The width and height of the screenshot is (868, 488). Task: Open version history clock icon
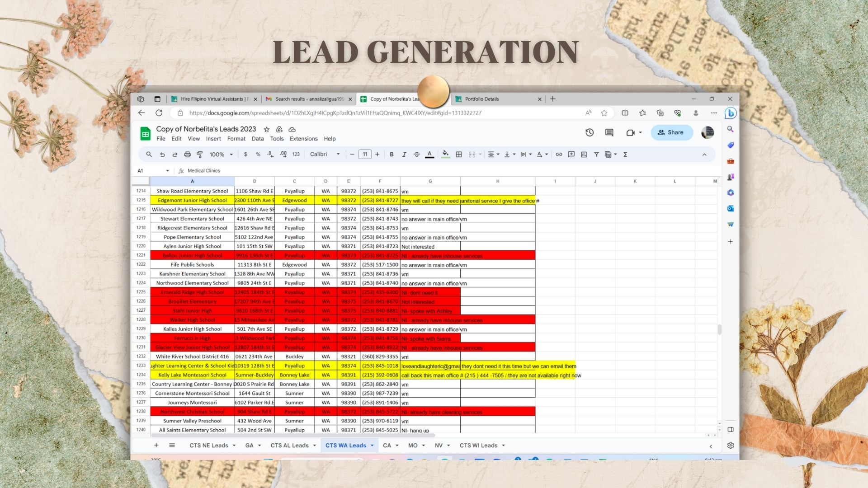pos(590,132)
